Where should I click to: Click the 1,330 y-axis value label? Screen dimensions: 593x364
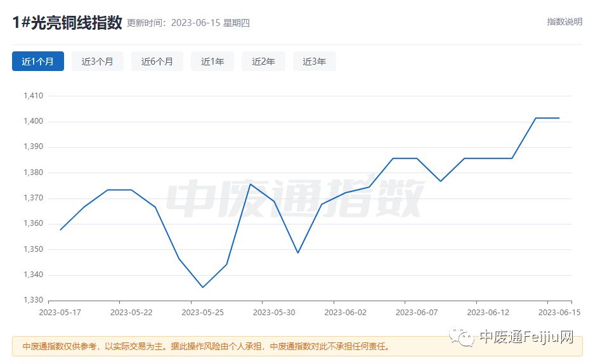pos(33,300)
